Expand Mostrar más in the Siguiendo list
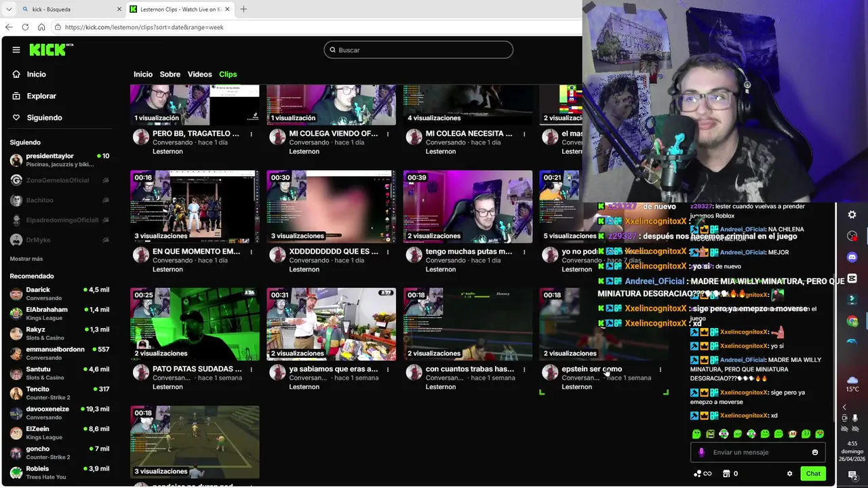 (x=26, y=259)
